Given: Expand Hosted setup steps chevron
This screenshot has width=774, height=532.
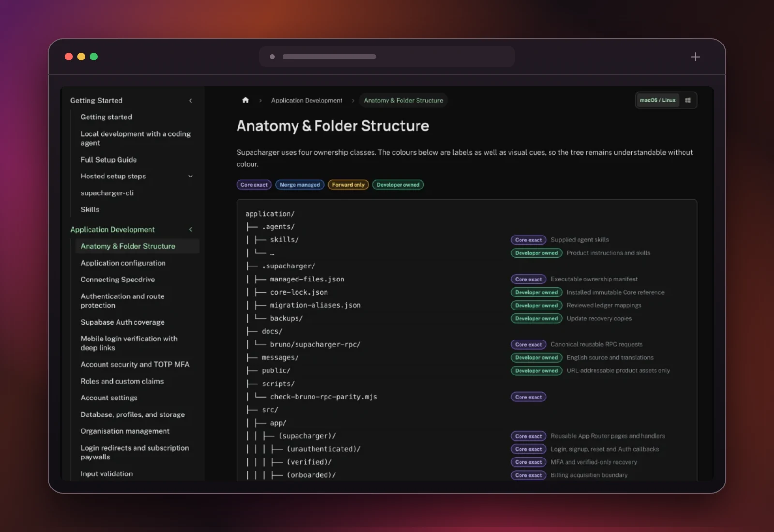Looking at the screenshot, I should point(190,176).
